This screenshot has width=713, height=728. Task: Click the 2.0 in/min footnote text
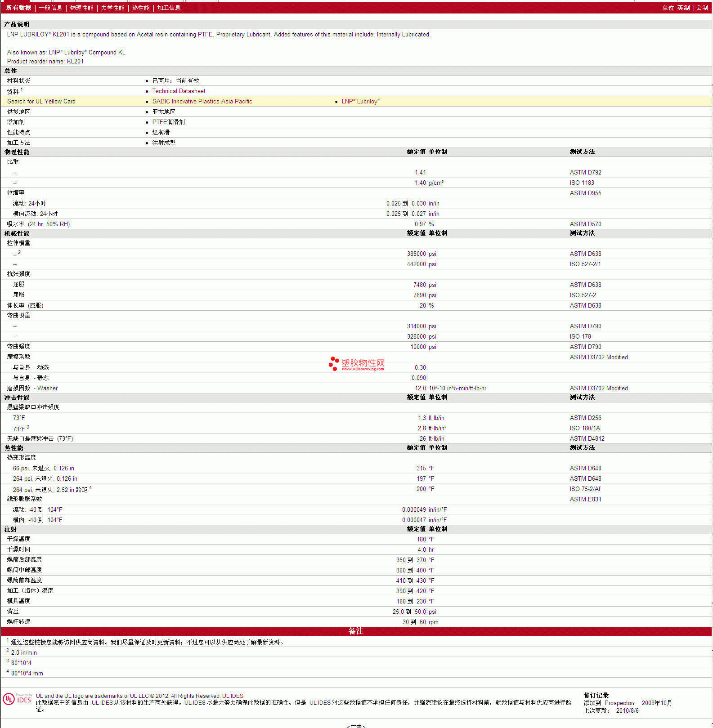[24, 653]
